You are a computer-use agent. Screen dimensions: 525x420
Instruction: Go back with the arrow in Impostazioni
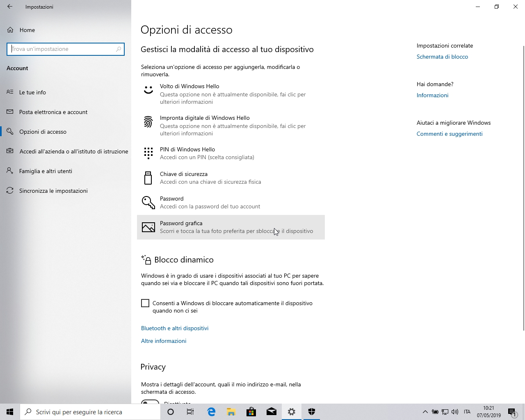[x=10, y=7]
